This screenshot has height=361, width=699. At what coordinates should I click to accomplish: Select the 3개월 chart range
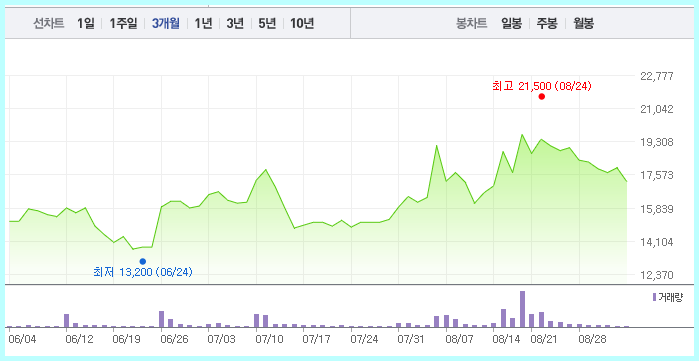pos(165,23)
